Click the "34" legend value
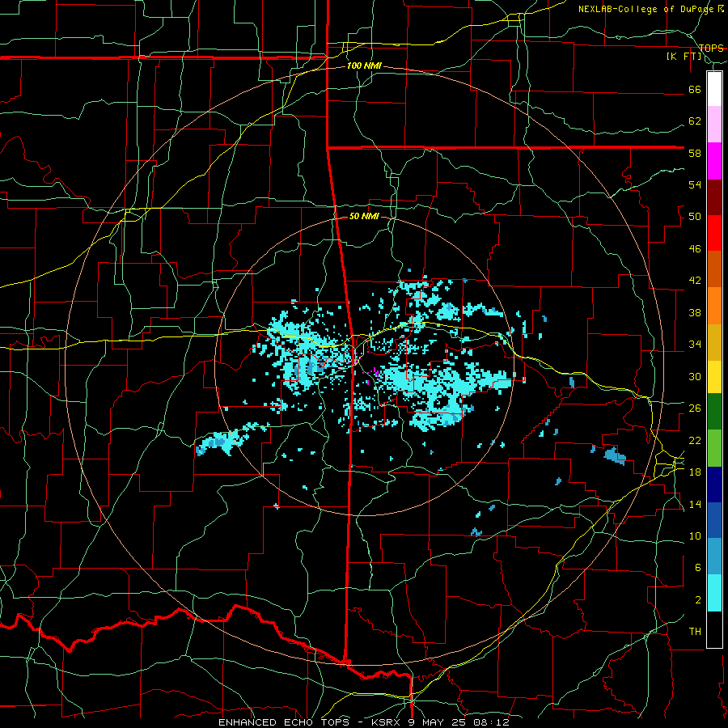 pos(695,345)
